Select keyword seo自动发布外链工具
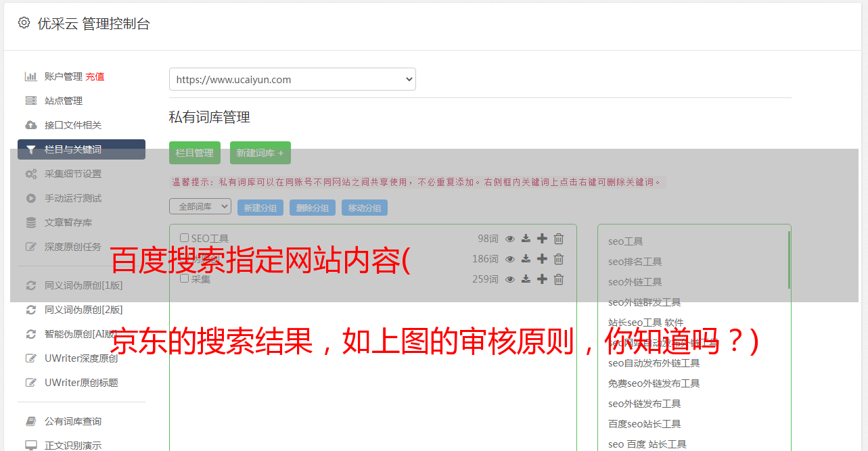 (x=654, y=363)
